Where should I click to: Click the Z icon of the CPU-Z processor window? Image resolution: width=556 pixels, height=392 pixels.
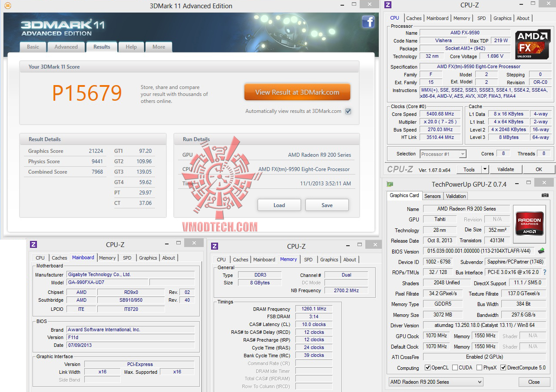pyautogui.click(x=388, y=5)
